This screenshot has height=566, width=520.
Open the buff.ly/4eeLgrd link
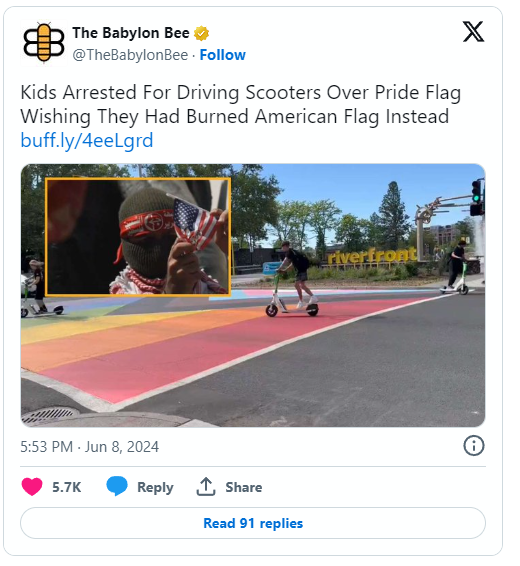87,140
